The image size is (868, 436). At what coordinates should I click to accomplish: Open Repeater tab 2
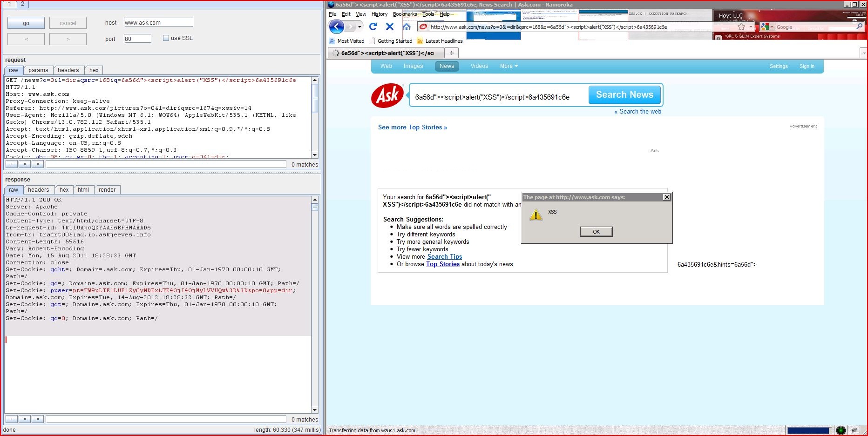[22, 4]
